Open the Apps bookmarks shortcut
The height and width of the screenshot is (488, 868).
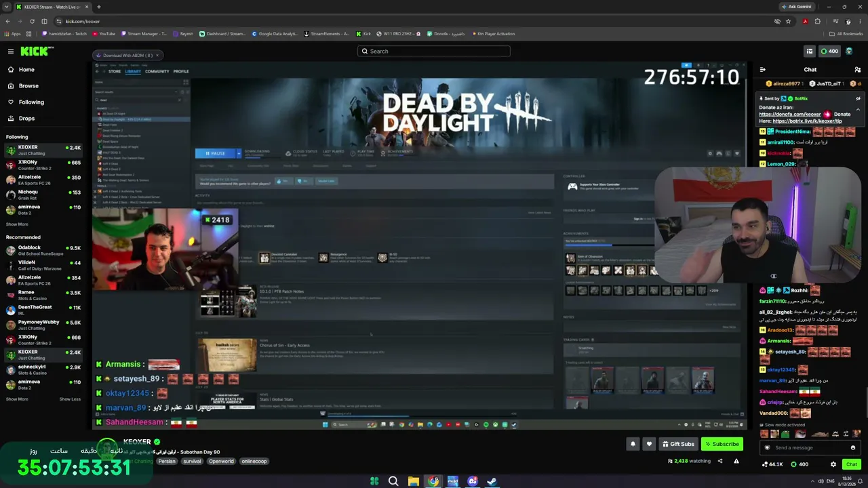(x=12, y=34)
